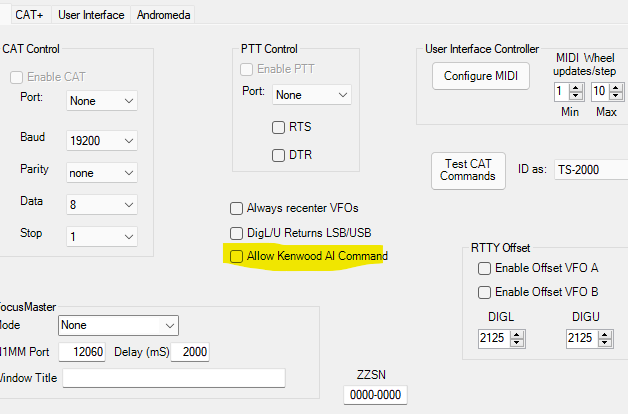
Task: Click the Window Title text field
Action: (x=174, y=377)
